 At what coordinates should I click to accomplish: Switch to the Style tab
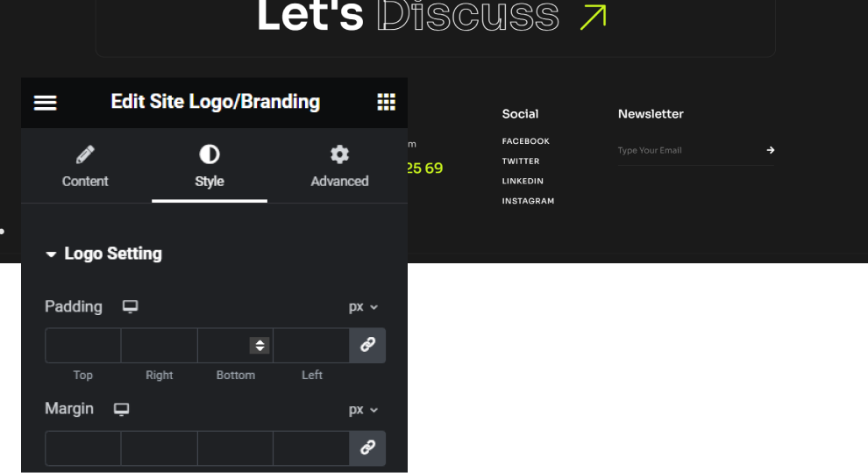[209, 166]
